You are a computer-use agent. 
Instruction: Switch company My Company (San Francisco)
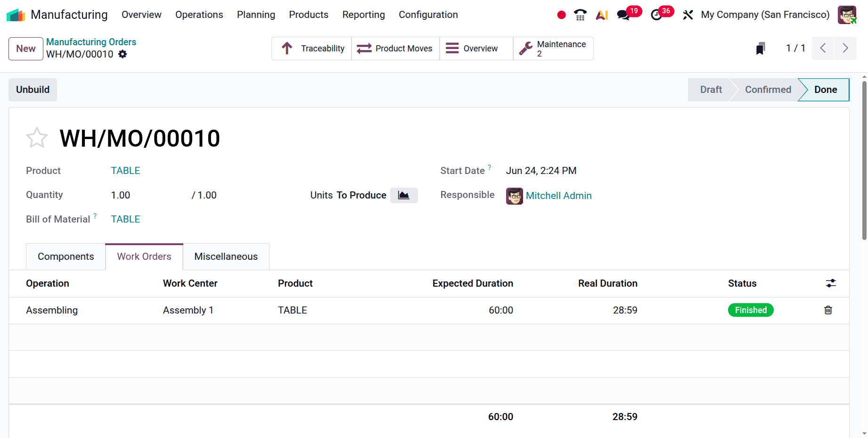click(765, 15)
